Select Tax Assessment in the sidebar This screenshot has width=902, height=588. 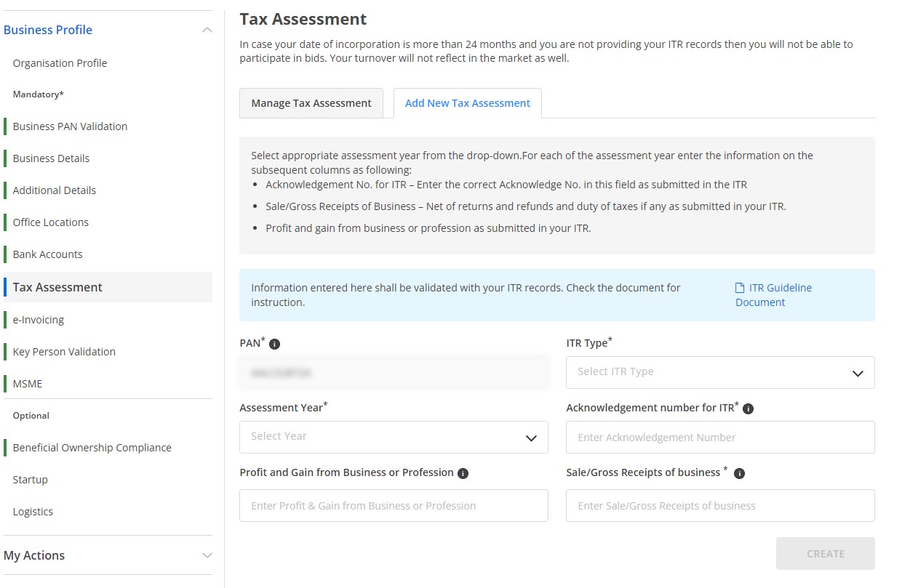pos(56,287)
